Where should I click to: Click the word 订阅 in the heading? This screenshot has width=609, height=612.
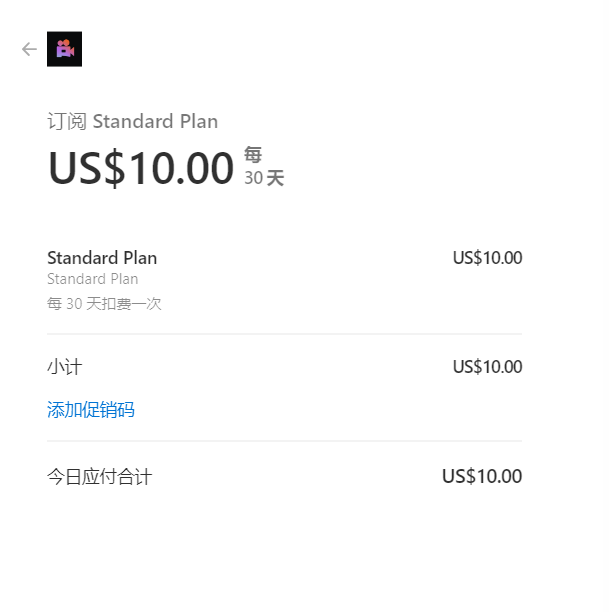(x=67, y=122)
